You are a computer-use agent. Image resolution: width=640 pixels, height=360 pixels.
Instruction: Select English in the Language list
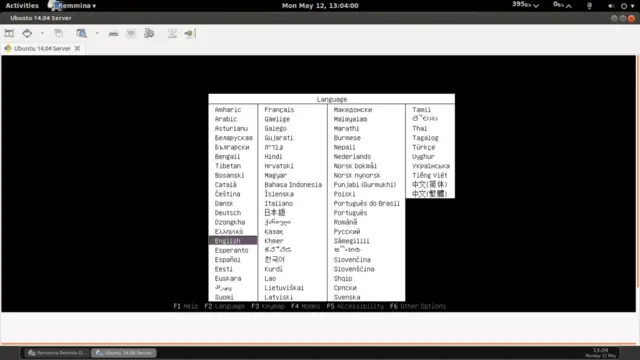tap(233, 241)
